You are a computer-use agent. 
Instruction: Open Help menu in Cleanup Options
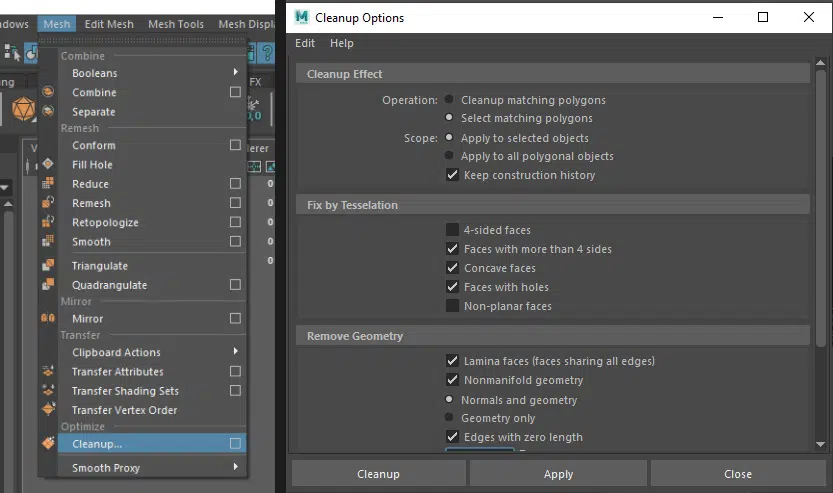pos(342,43)
